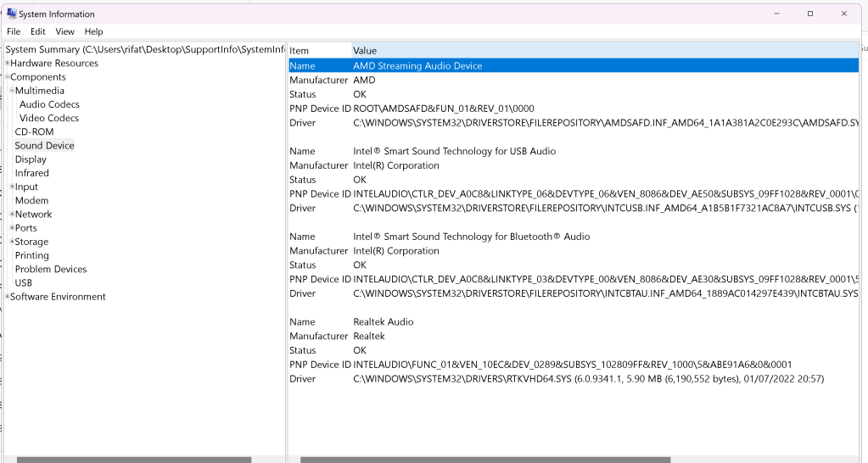Select Input label in the tree
This screenshot has width=868, height=463.
[26, 187]
